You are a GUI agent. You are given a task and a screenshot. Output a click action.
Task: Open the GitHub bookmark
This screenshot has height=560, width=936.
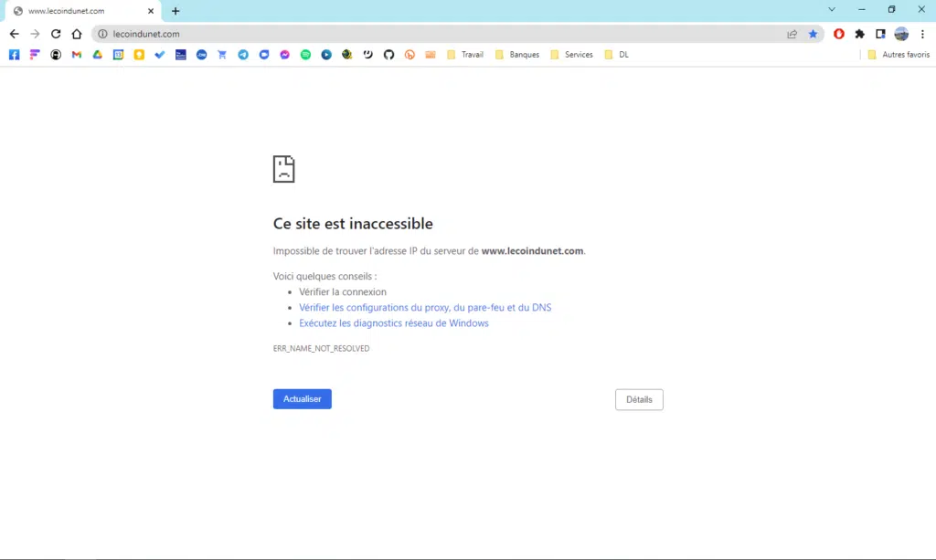pyautogui.click(x=388, y=54)
